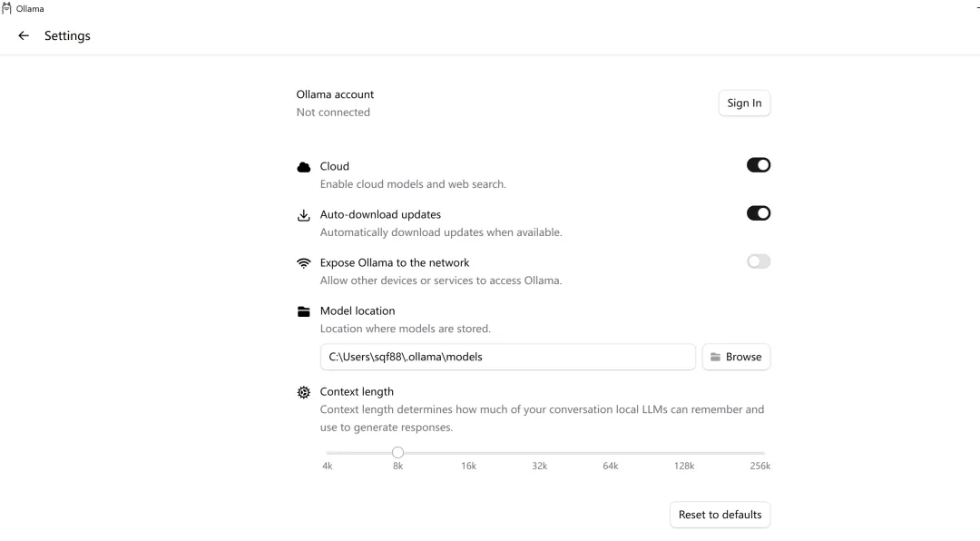980x541 pixels.
Task: Set the context slider to 16k
Action: pyautogui.click(x=469, y=453)
